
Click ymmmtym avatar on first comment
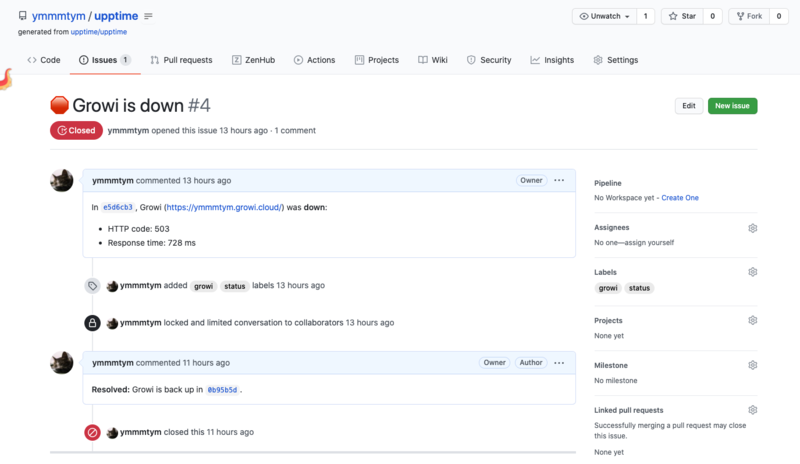[62, 181]
